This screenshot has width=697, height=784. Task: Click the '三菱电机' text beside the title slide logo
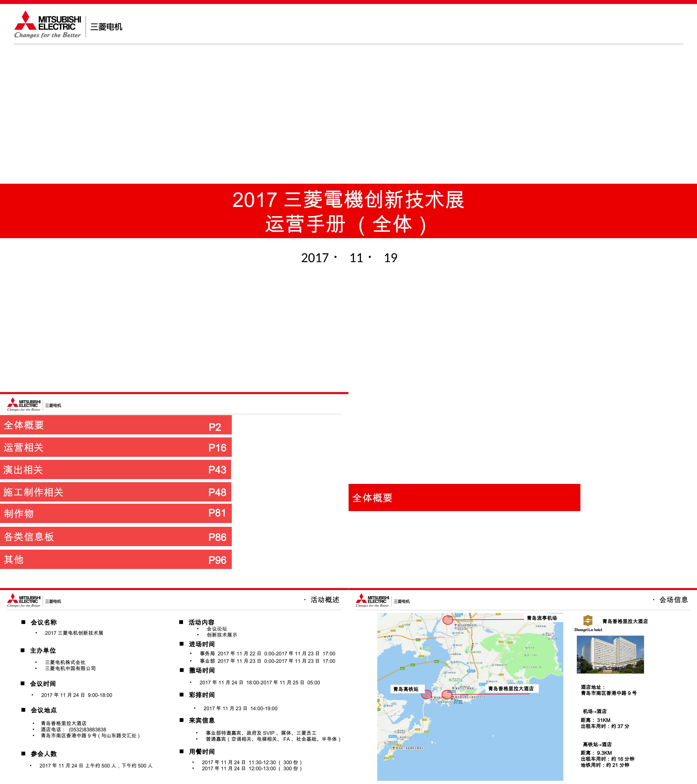pyautogui.click(x=106, y=27)
